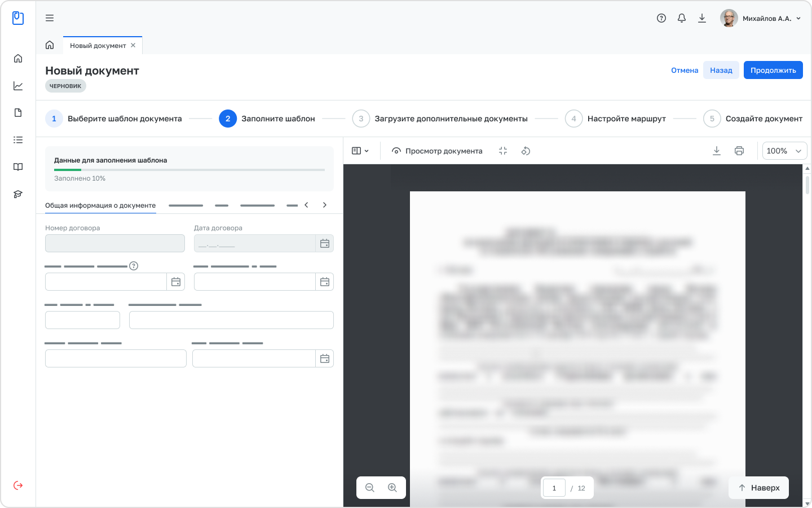Show previous form tabs with left chevron

coord(306,205)
